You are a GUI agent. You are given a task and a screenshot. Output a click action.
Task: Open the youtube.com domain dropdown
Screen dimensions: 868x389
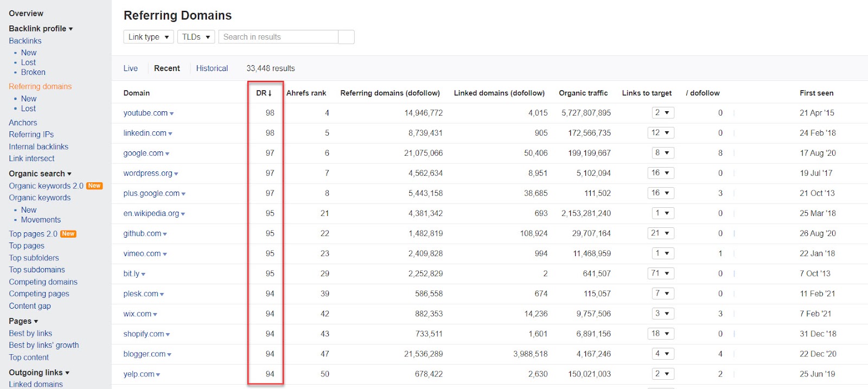pyautogui.click(x=171, y=113)
